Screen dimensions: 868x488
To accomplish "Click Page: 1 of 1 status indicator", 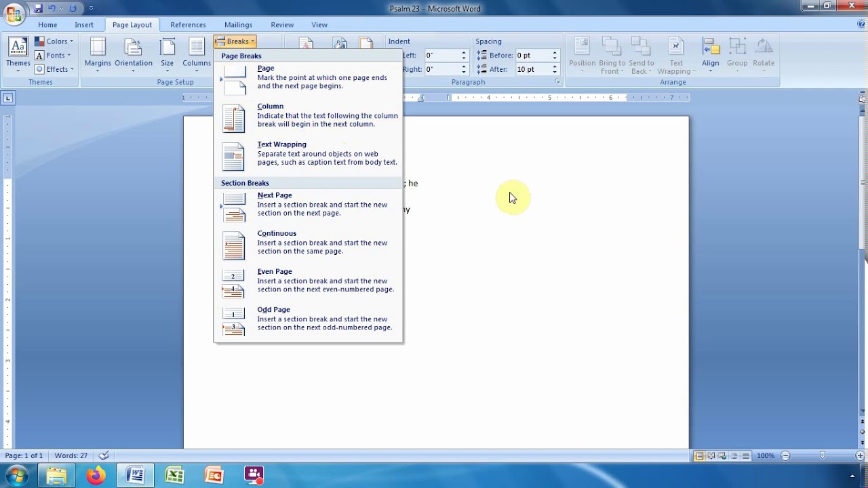I will pos(24,456).
